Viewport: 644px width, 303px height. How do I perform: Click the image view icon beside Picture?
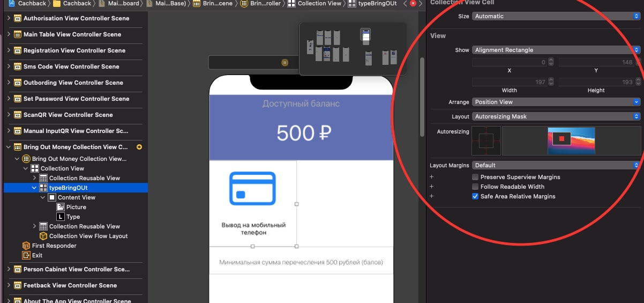(61, 207)
